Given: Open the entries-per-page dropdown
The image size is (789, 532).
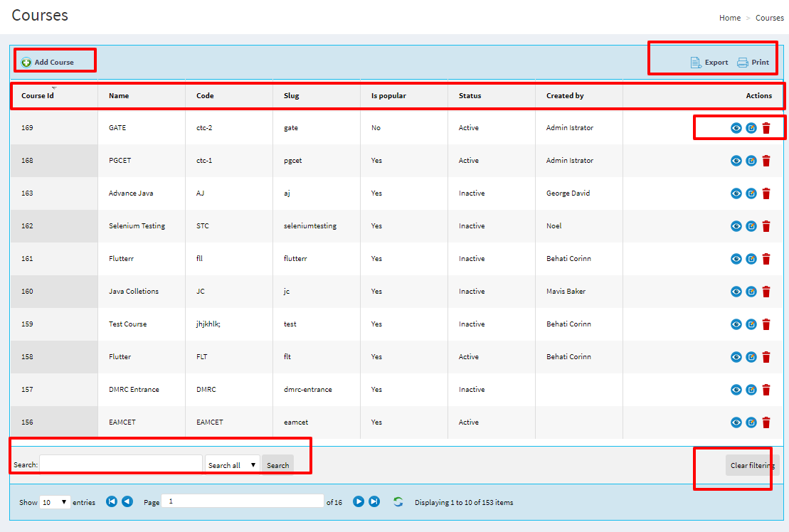Looking at the screenshot, I should click(55, 502).
